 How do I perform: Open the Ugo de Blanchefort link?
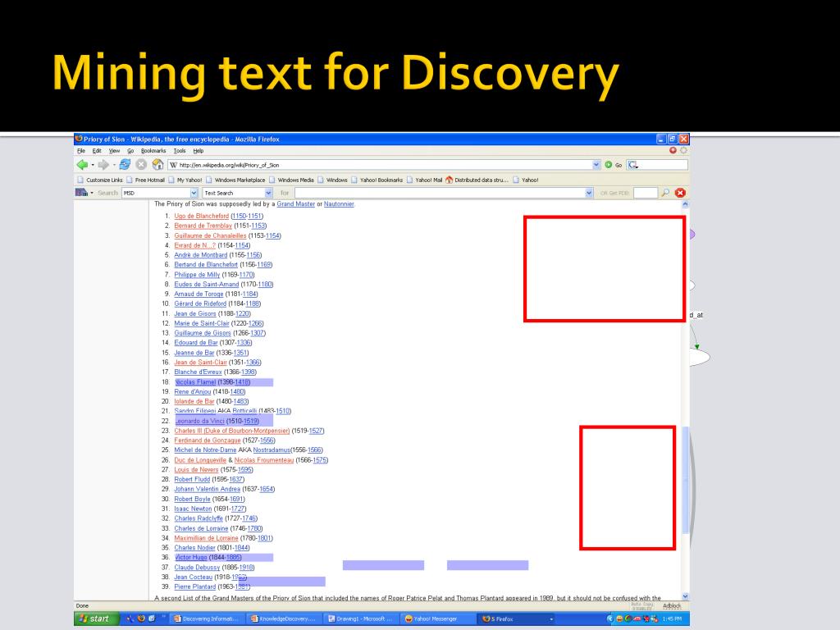click(202, 216)
